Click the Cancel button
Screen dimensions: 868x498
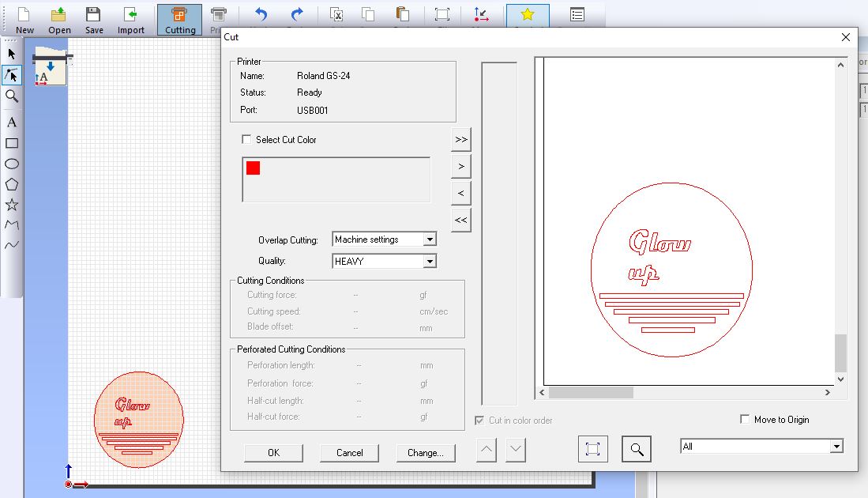tap(349, 453)
